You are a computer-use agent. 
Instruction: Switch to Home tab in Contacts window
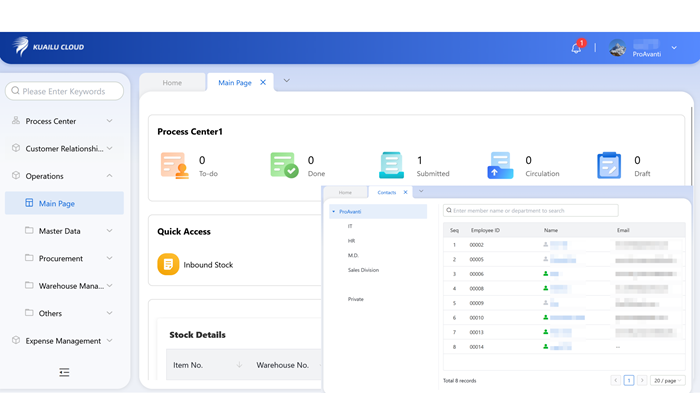click(x=345, y=192)
